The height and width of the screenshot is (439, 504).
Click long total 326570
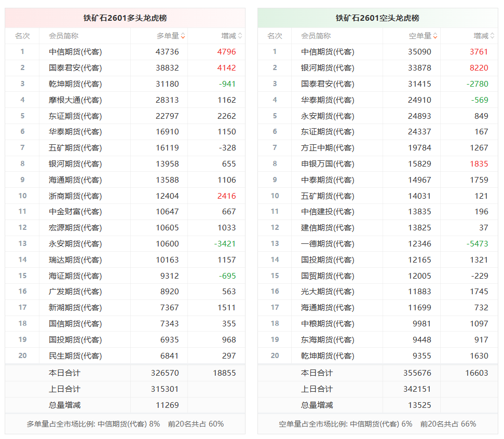(165, 373)
